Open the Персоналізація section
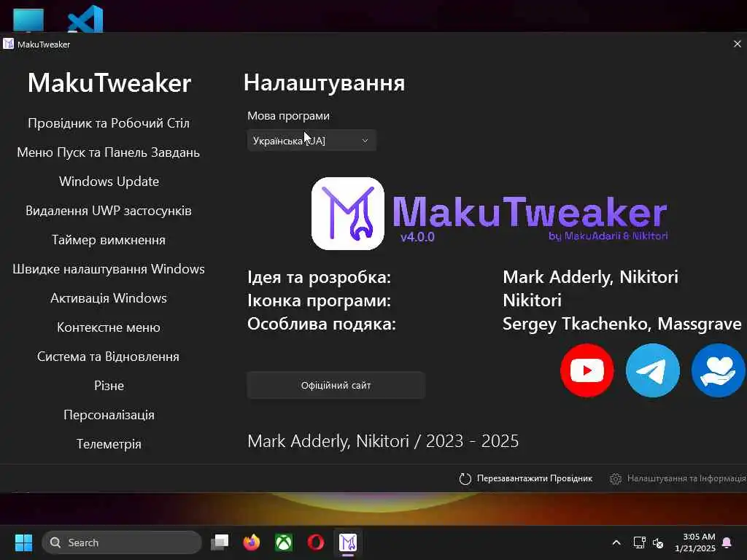This screenshot has height=560, width=747. [x=109, y=415]
